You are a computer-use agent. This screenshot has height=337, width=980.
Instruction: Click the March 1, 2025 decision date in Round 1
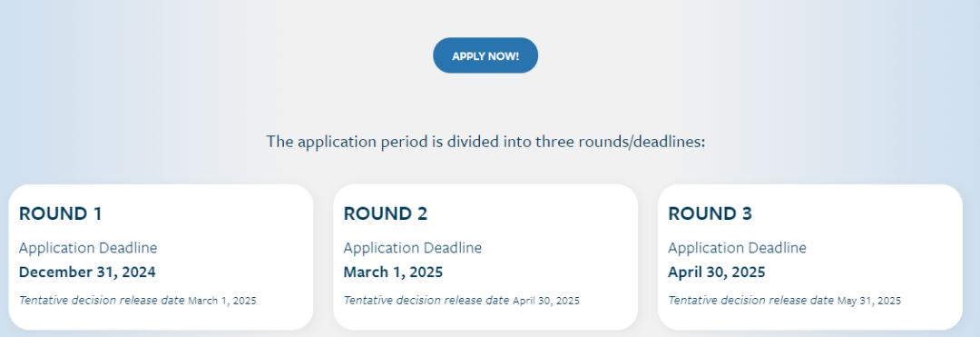(222, 301)
